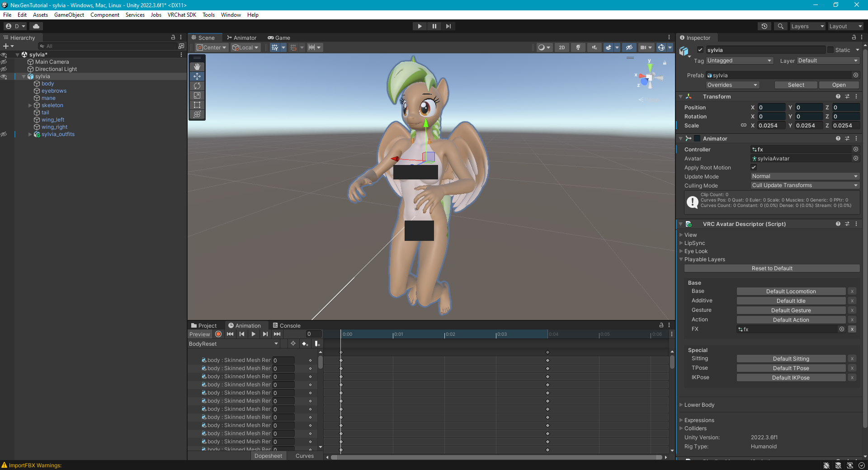Open the VRChat SDK menu
This screenshot has width=868, height=470.
(x=182, y=15)
